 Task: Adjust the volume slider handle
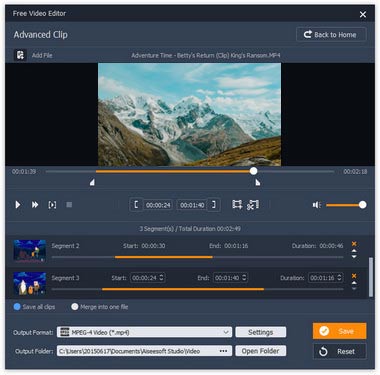[x=362, y=205]
